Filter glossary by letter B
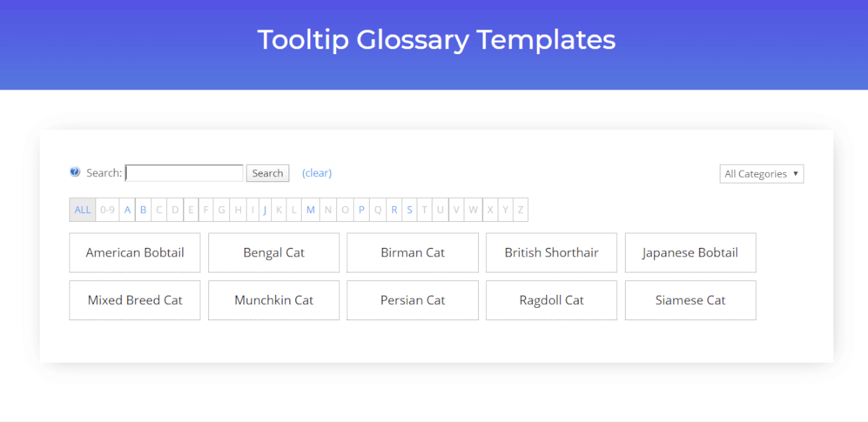868x422 pixels. 143,210
